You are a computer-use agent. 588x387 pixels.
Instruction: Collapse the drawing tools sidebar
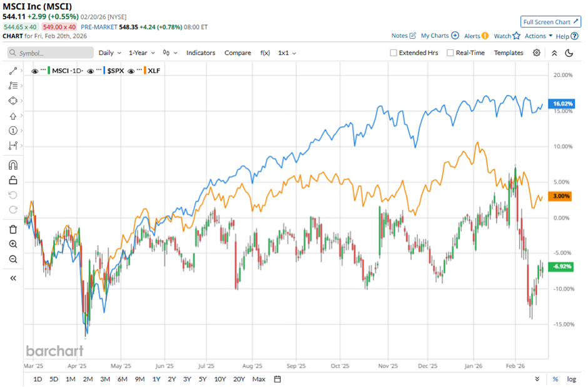click(13, 278)
